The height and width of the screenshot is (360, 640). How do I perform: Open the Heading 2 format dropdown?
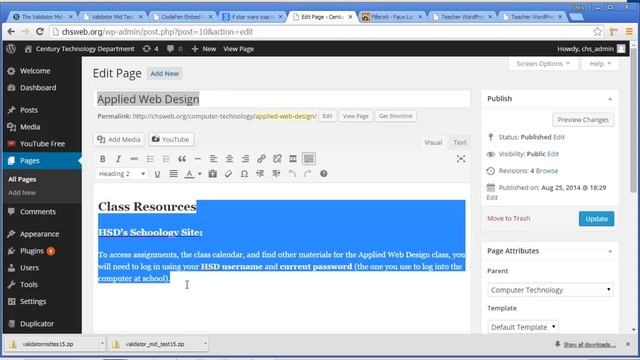coord(122,174)
